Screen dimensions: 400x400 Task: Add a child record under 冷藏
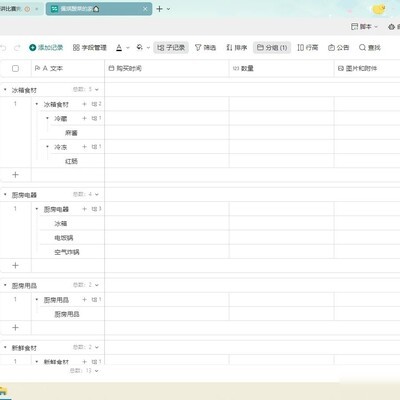click(x=84, y=118)
